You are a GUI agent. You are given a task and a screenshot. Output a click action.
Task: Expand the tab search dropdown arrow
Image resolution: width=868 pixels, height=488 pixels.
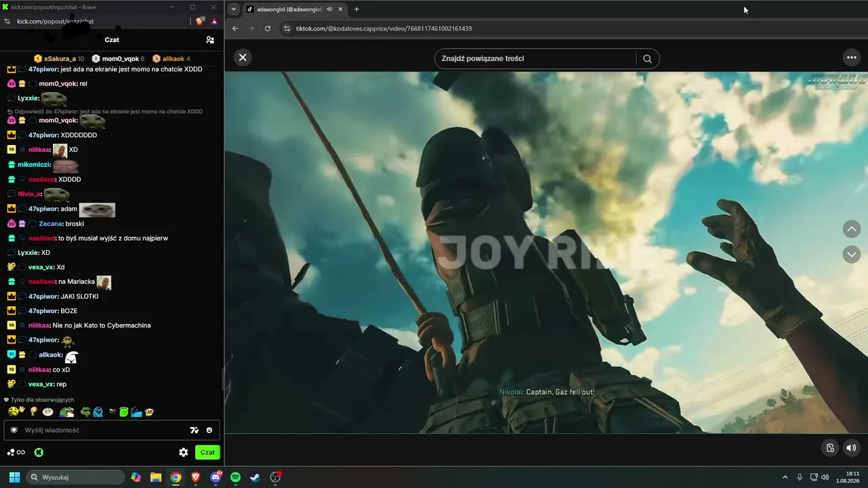234,9
